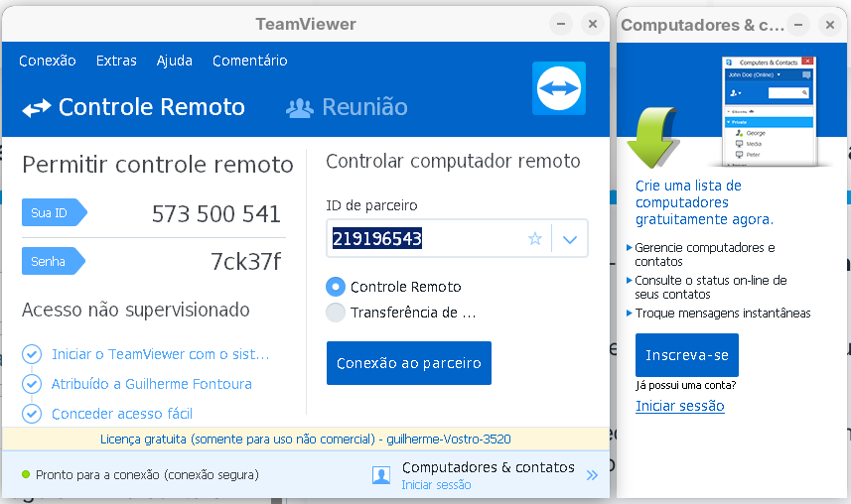Click Iniciar o TeamViewer com o sistema link

[x=160, y=354]
